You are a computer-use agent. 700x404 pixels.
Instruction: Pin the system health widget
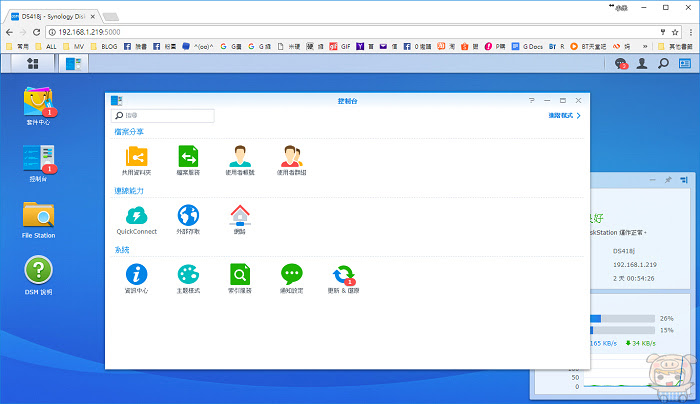[668, 180]
